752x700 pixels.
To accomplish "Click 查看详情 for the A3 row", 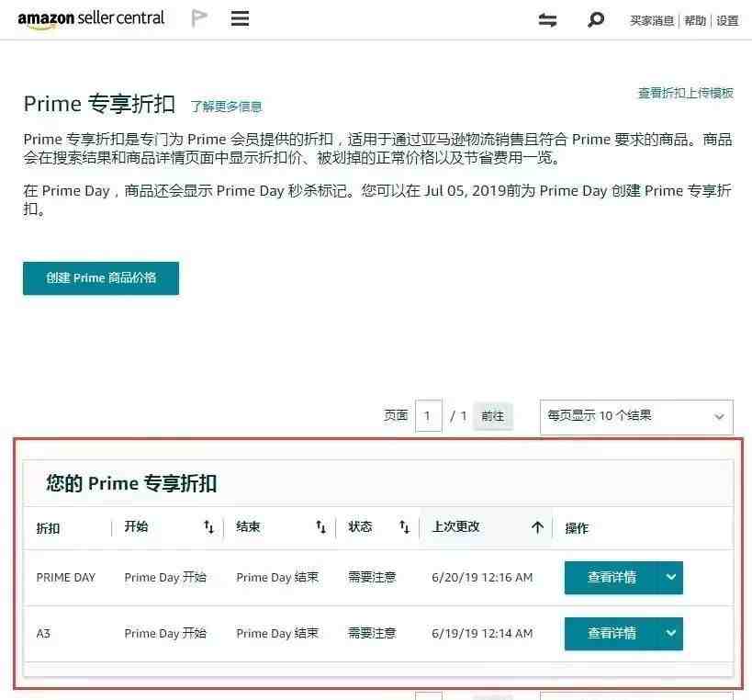I will coord(612,634).
